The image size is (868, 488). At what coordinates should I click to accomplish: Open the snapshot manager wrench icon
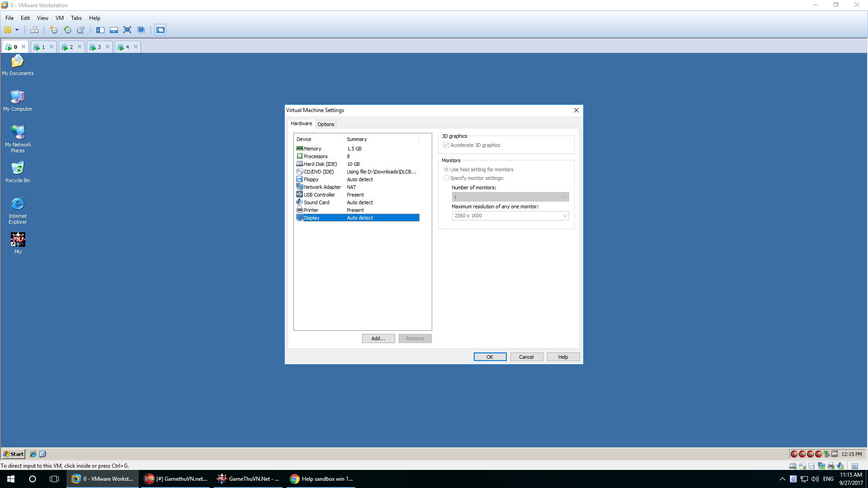click(81, 30)
